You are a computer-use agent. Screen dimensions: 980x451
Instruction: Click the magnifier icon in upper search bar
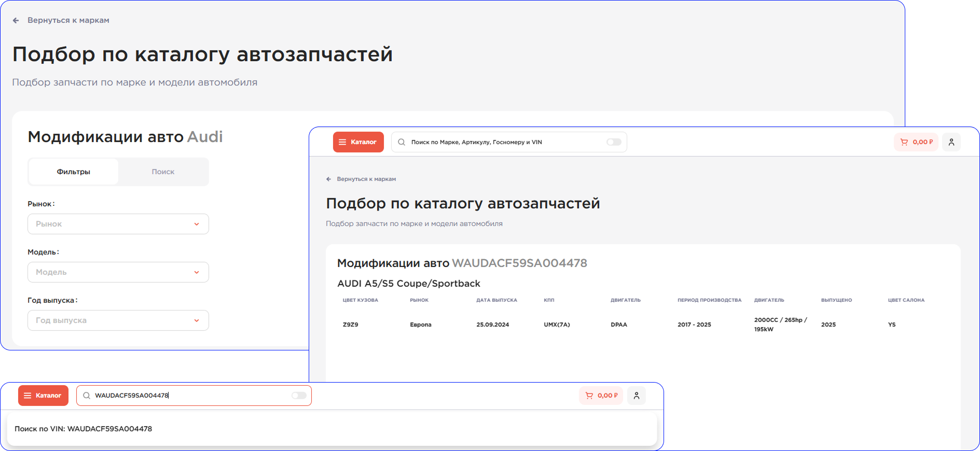tap(402, 142)
